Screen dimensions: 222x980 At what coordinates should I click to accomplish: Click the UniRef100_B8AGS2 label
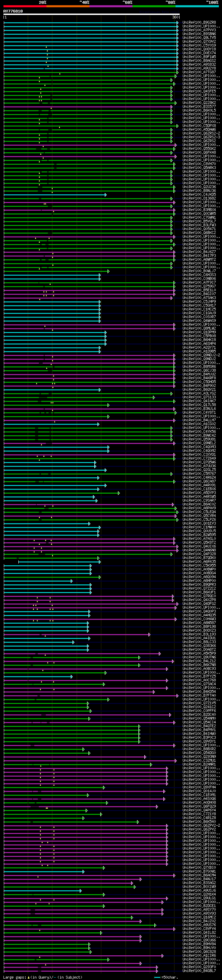tap(199, 60)
